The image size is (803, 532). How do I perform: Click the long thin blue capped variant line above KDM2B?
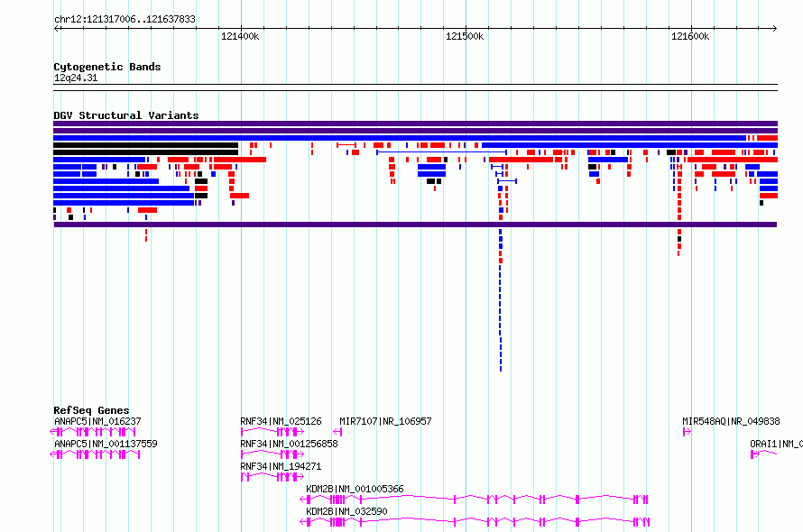pos(441,152)
